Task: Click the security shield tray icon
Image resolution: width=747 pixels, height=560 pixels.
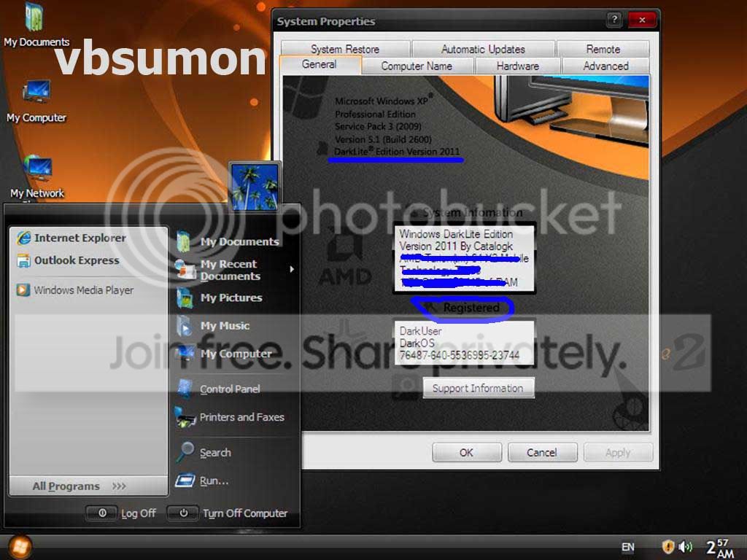Action: coord(667,547)
